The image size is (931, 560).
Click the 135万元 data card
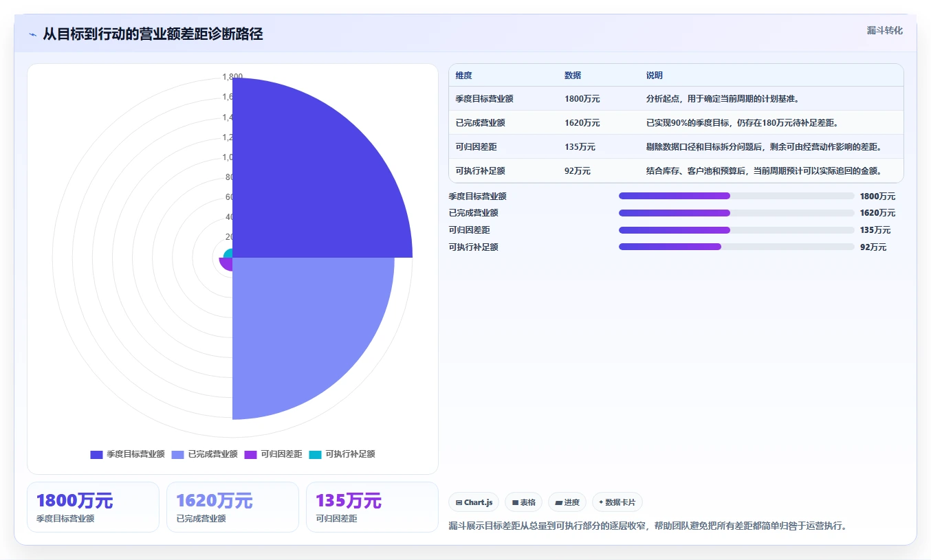pyautogui.click(x=372, y=507)
